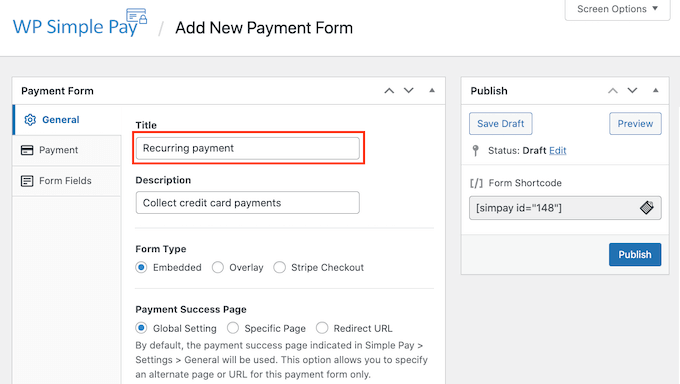The height and width of the screenshot is (384, 680).
Task: Click the Form Fields list icon
Action: click(27, 181)
